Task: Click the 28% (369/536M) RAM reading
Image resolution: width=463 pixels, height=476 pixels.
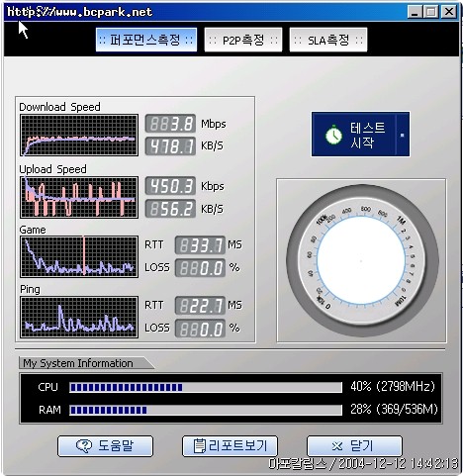Action: pyautogui.click(x=394, y=409)
